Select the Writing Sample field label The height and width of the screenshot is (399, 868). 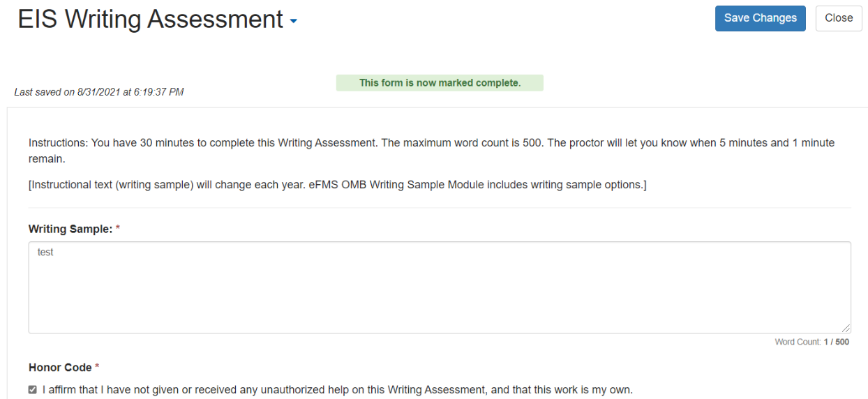(70, 229)
